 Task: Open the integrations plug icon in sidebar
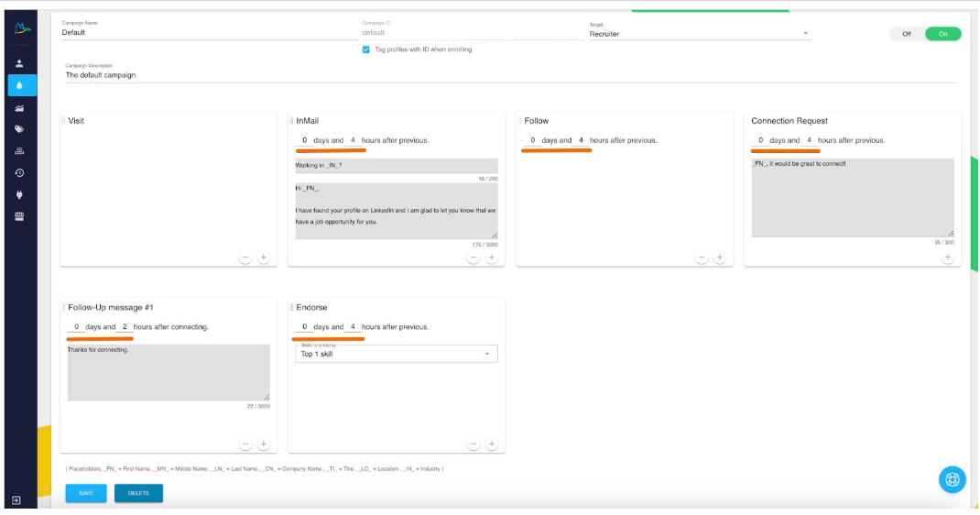[x=19, y=194]
